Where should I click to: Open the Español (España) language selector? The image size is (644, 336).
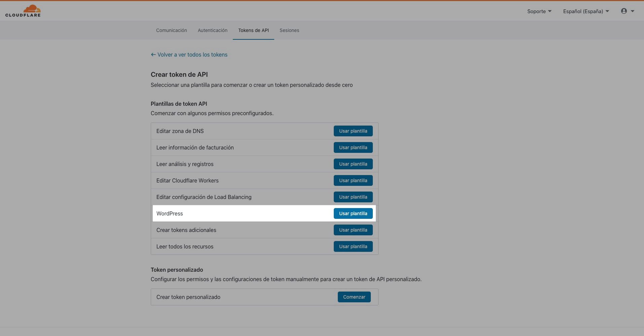coord(586,11)
